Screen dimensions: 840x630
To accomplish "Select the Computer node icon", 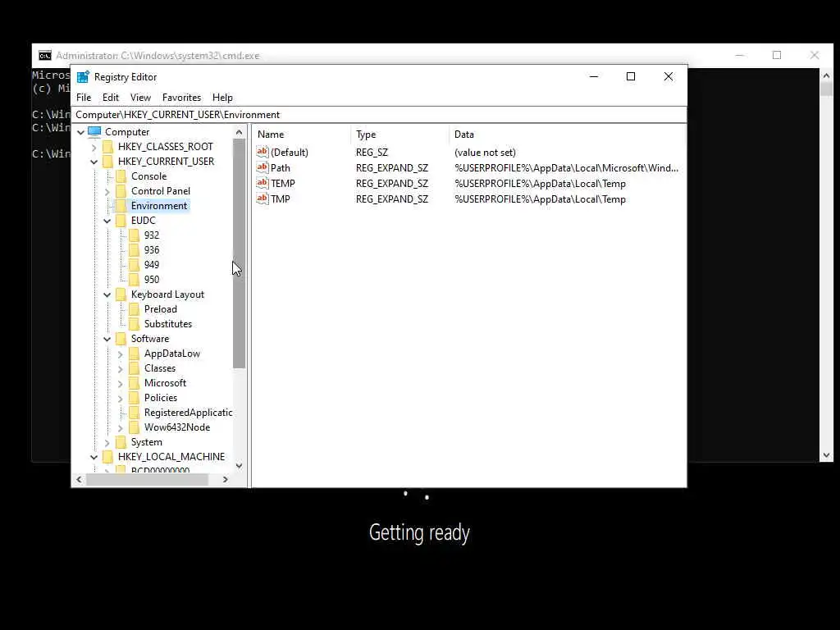I will click(x=94, y=132).
